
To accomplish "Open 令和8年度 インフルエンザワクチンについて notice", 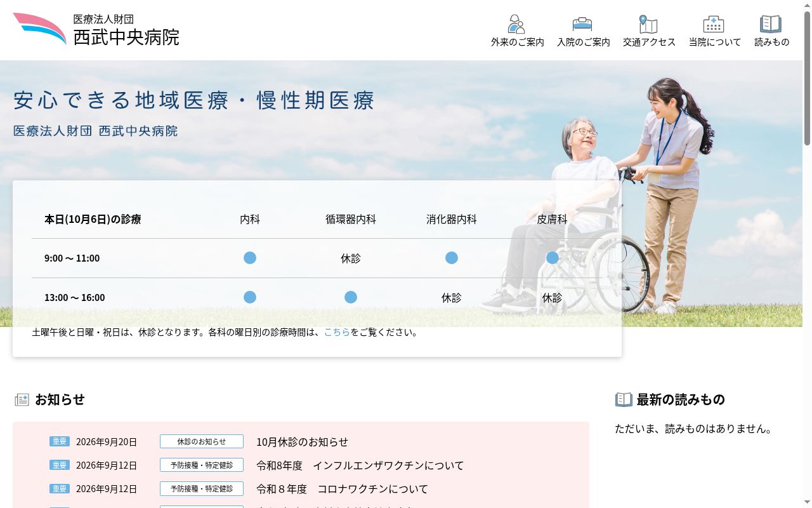I will 360,465.
